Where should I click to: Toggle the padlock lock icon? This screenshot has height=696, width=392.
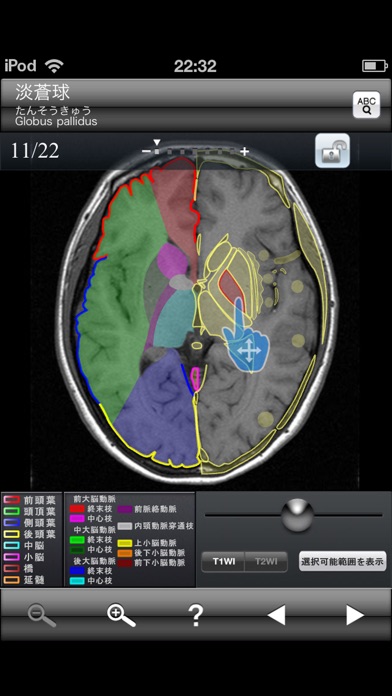tap(333, 151)
